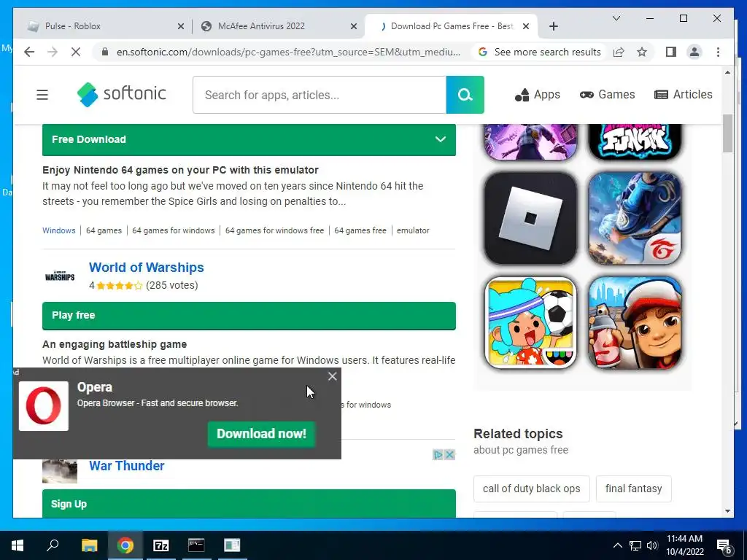Click the Softonic logo
The image size is (747, 560).
click(122, 94)
